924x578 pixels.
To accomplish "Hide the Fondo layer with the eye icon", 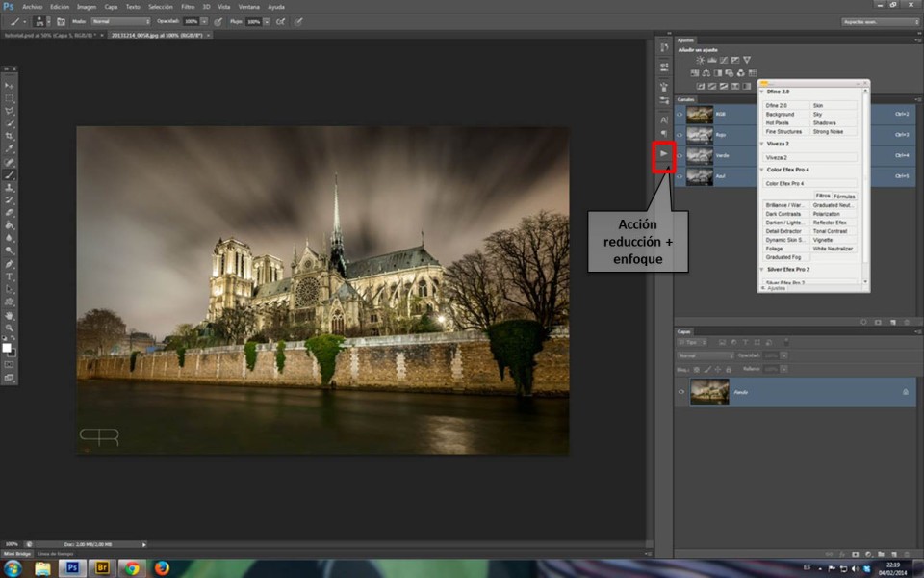I will pos(681,392).
